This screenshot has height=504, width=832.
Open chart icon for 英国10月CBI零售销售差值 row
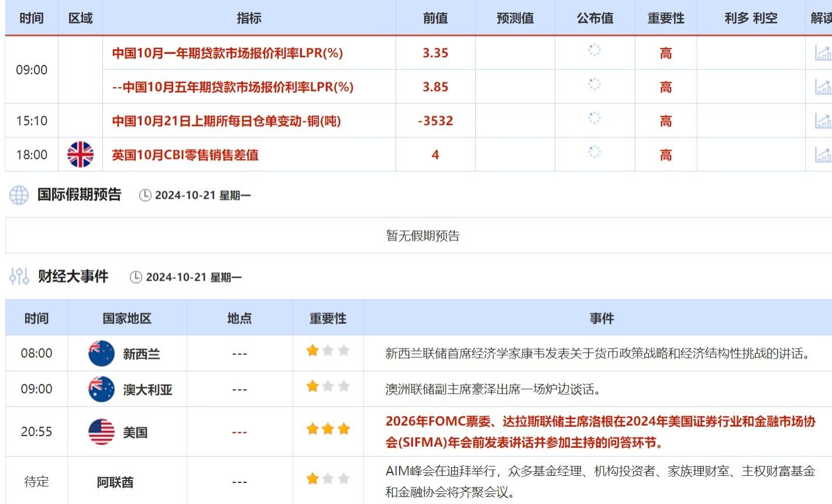pyautogui.click(x=823, y=155)
